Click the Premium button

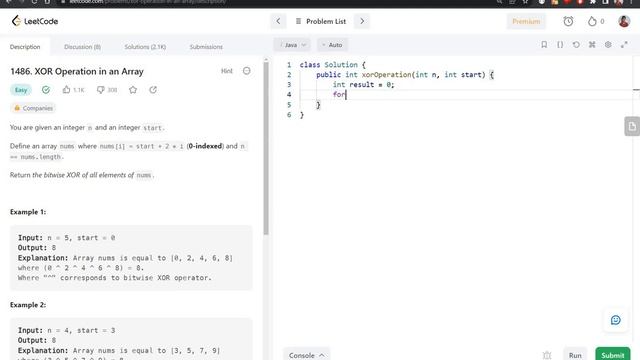tap(526, 21)
